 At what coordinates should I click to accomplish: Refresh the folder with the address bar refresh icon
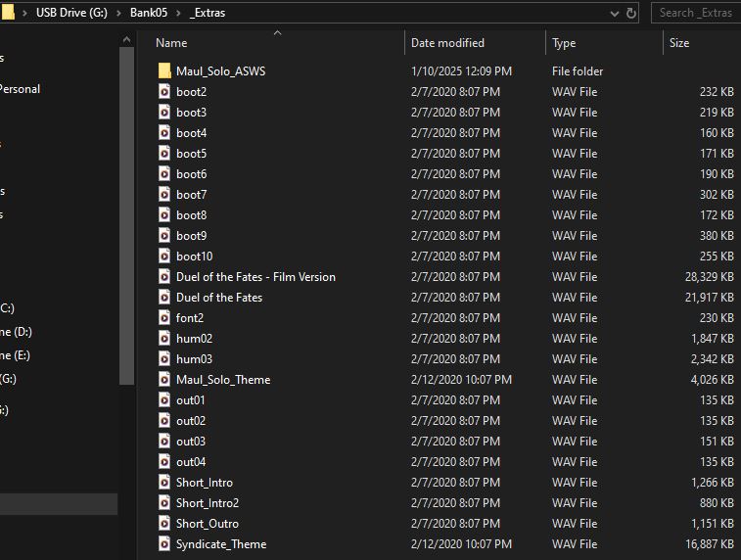[631, 13]
